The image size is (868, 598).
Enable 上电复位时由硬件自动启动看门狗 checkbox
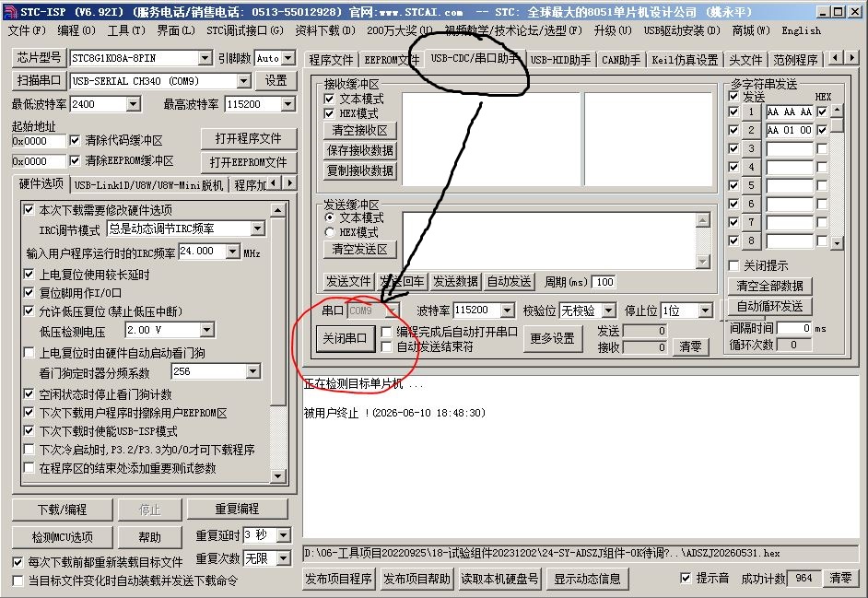coord(29,353)
